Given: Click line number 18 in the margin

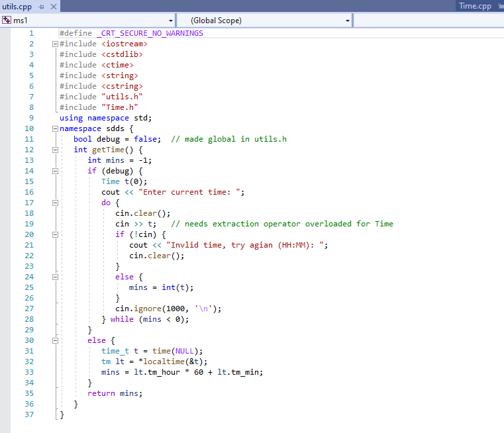Looking at the screenshot, I should (29, 213).
